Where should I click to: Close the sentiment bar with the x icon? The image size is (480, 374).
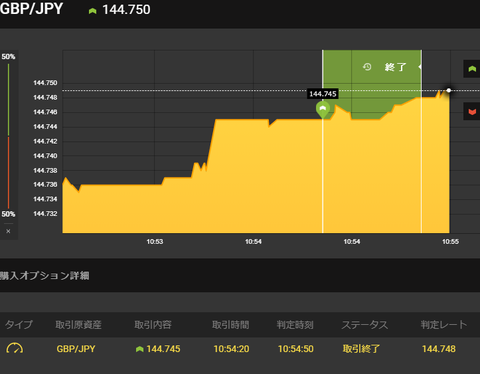point(8,231)
